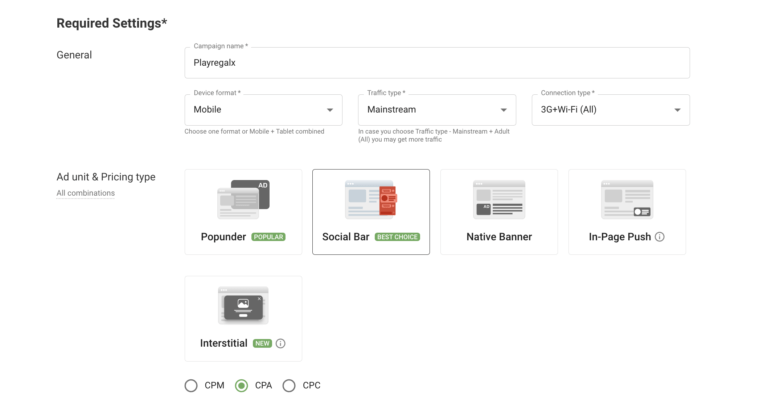Image resolution: width=780 pixels, height=408 pixels.
Task: Select the CPM pricing radio button
Action: [191, 385]
